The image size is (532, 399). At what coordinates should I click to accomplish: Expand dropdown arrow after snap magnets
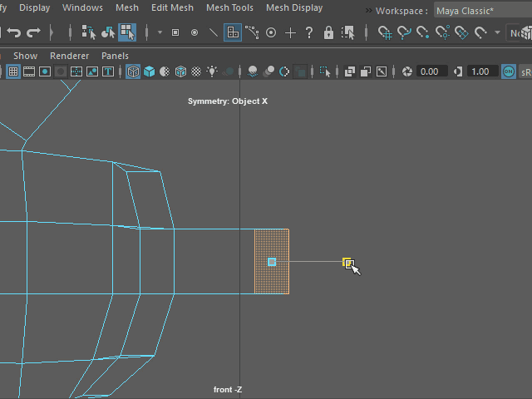(x=497, y=33)
